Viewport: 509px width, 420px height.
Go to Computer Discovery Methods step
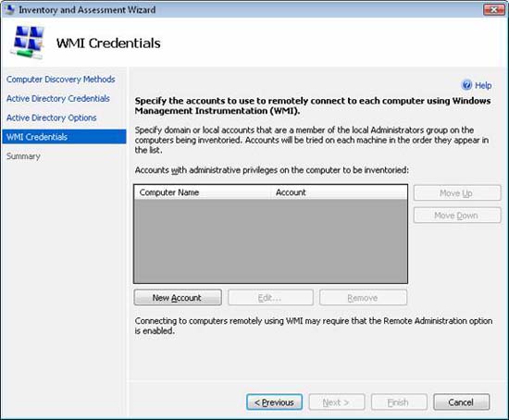61,80
